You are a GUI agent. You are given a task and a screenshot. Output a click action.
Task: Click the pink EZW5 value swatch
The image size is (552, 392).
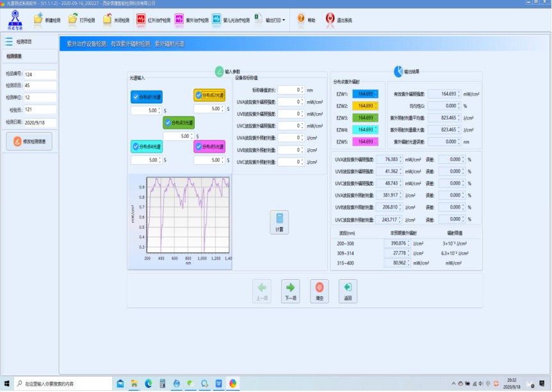coord(365,142)
